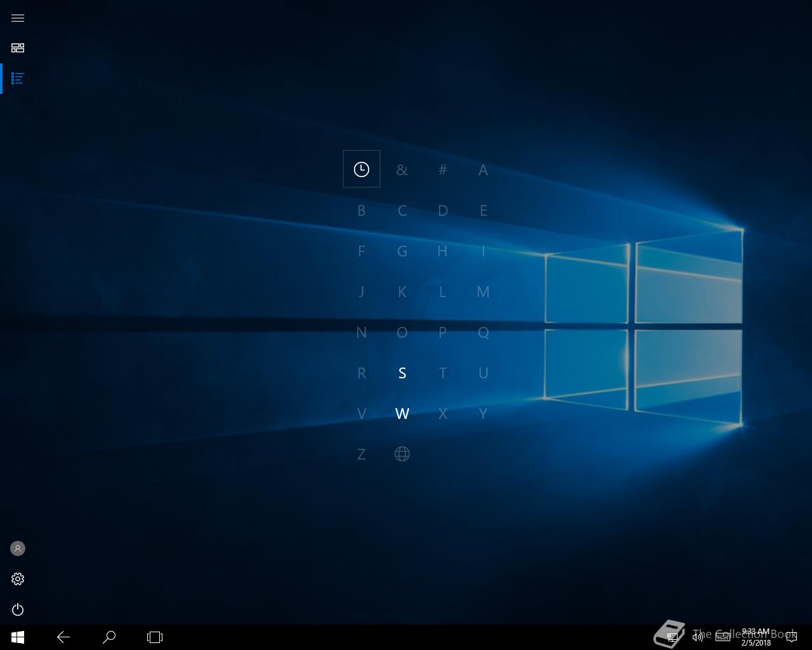812x650 pixels.
Task: Select the All apps list icon
Action: click(x=18, y=79)
